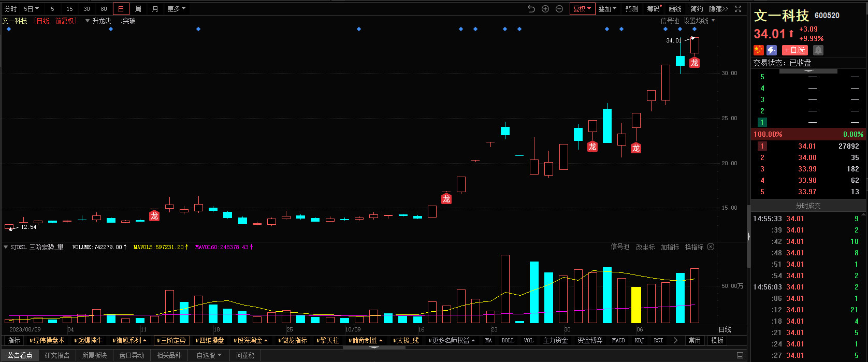Click the 隐藏>> hide panel button

coord(718,9)
